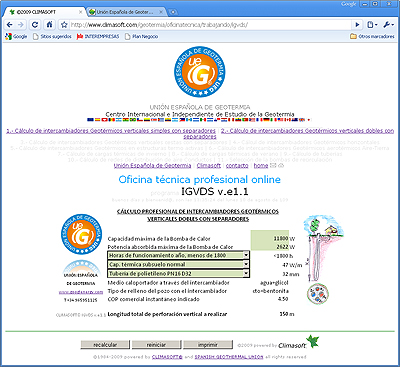
Task: Click the Go arrow beside the address bar
Action: point(357,25)
